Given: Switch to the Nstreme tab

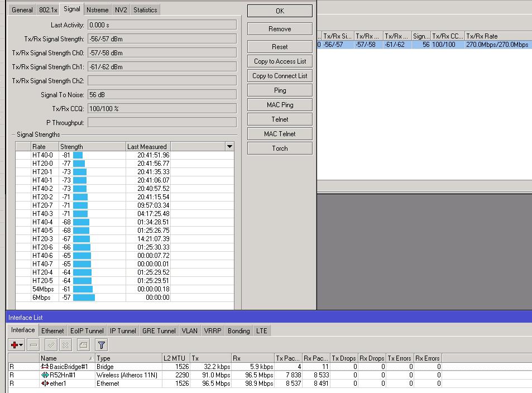Looking at the screenshot, I should coord(97,10).
